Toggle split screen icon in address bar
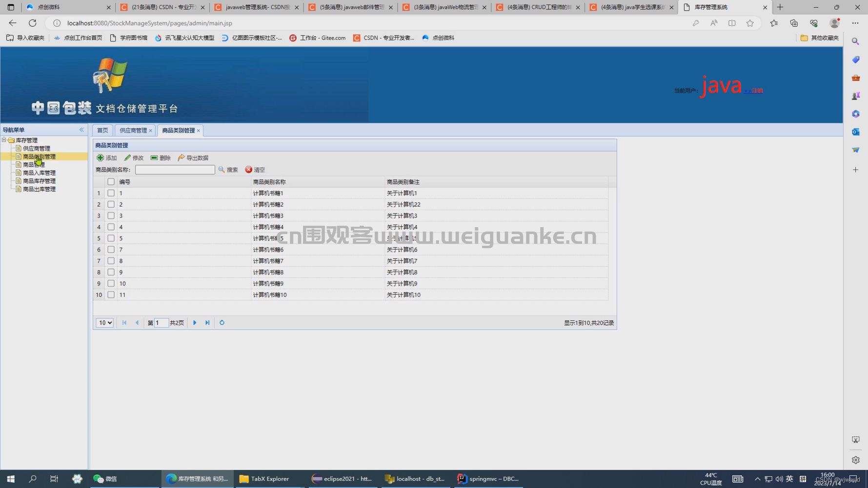This screenshot has width=868, height=488. click(732, 23)
